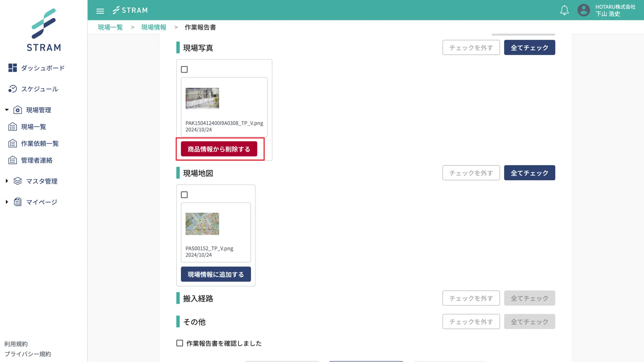Viewport: 644px width, 362px height.
Task: Collapse the 現場管理 menu arrow
Action: tap(7, 110)
